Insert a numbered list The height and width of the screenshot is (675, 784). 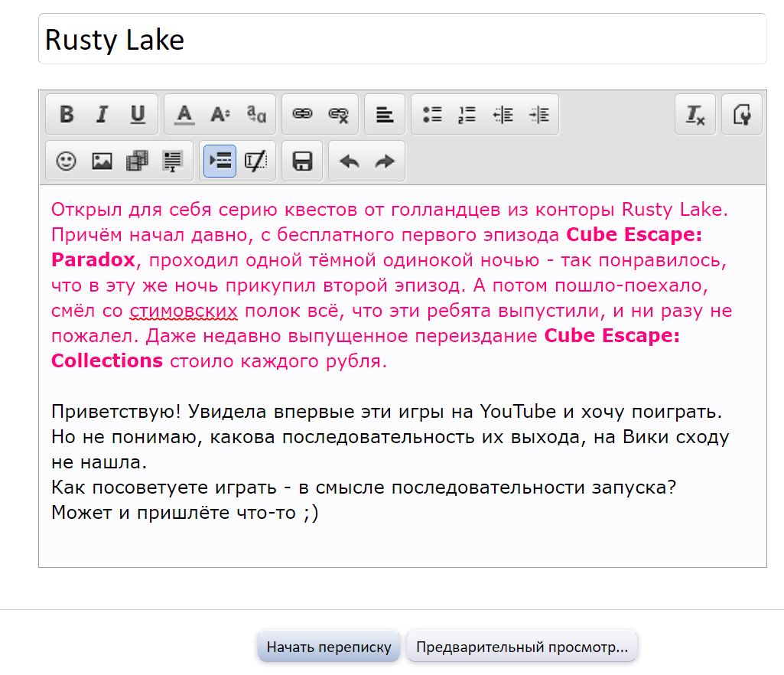[467, 115]
